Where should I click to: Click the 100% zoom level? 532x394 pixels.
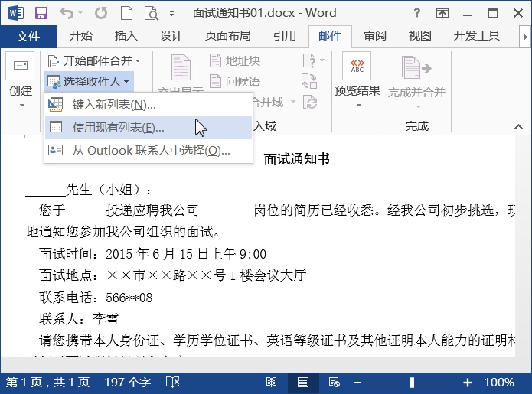[x=499, y=383]
